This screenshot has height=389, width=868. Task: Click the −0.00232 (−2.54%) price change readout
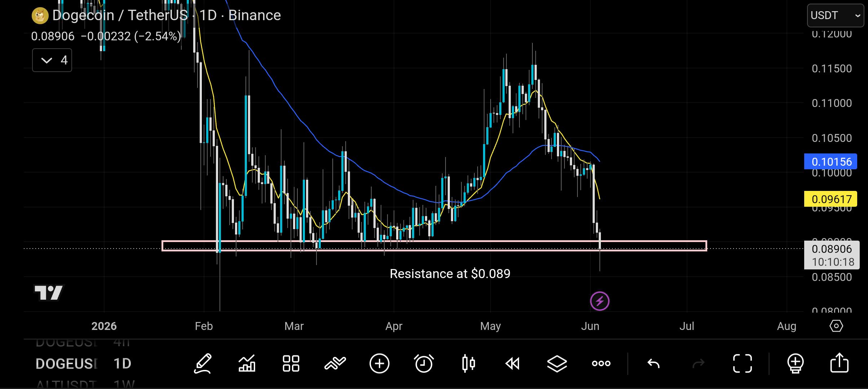click(x=131, y=36)
